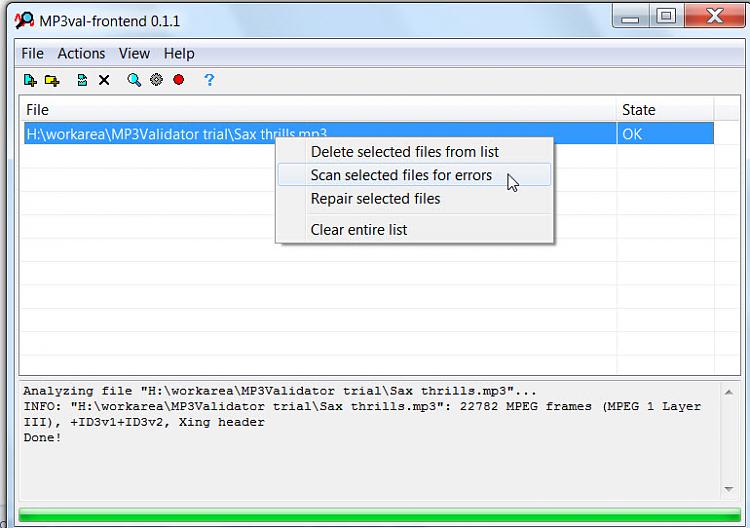Click the magnifier Scan files icon
The image size is (750, 528).
134,80
